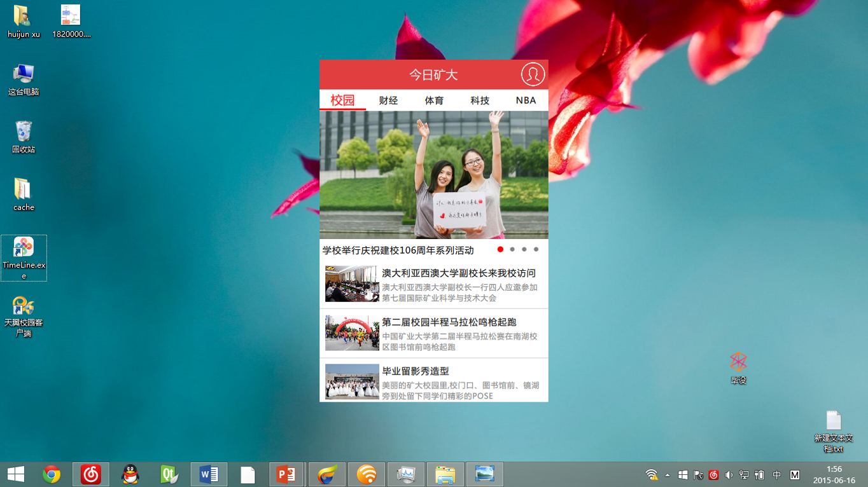The width and height of the screenshot is (868, 487).
Task: Click the WiFi warning tray icon
Action: (652, 475)
